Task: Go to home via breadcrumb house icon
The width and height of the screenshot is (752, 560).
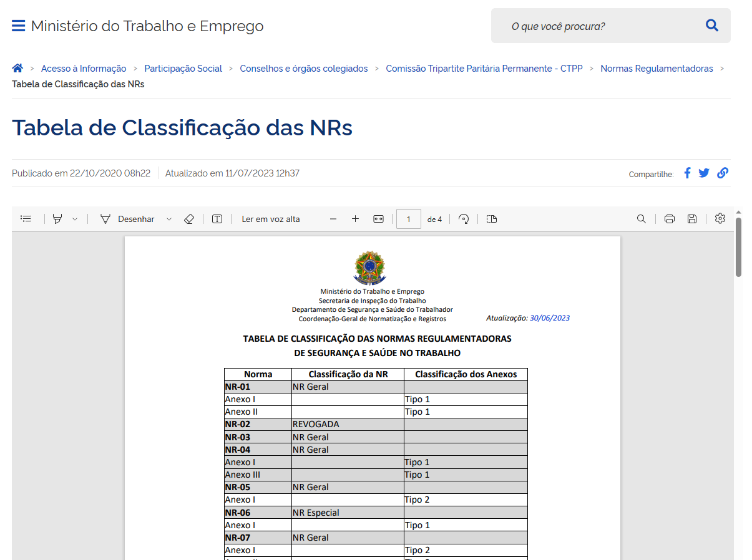Action: point(17,69)
